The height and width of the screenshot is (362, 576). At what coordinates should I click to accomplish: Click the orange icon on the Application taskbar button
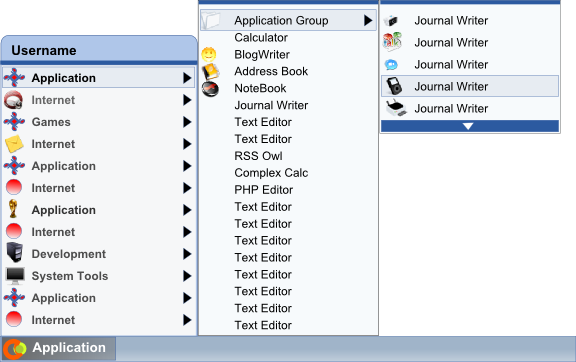pos(15,348)
